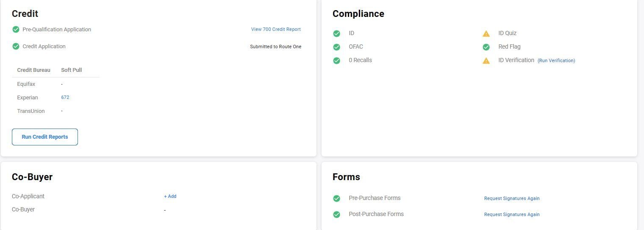The height and width of the screenshot is (230, 644).
Task: Click the green check beside Credit Application
Action: [x=16, y=47]
